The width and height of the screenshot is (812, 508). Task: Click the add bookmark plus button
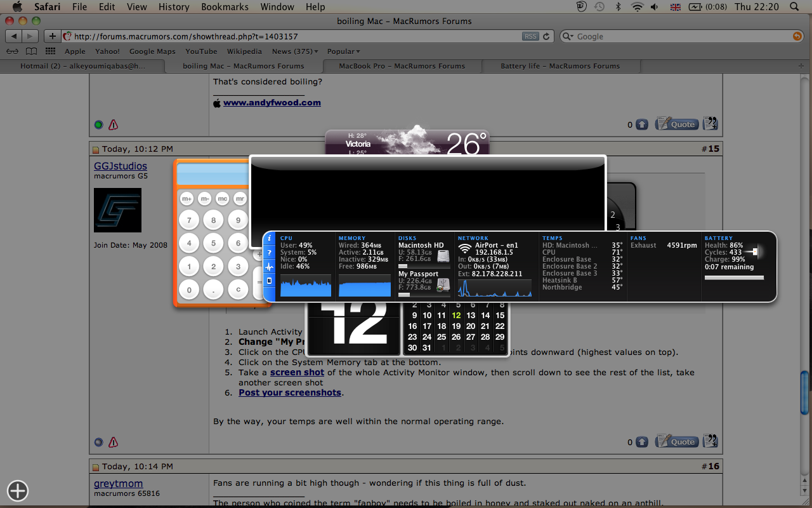coord(53,36)
